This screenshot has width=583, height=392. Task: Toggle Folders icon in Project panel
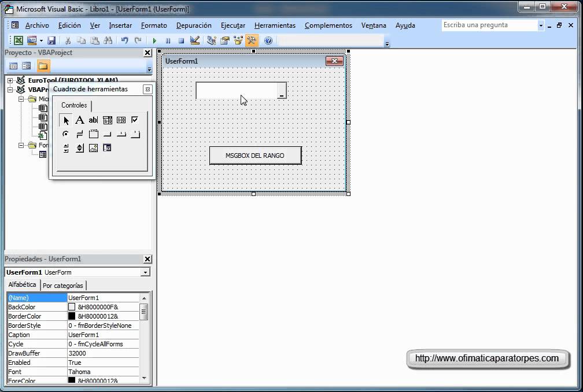click(x=43, y=66)
